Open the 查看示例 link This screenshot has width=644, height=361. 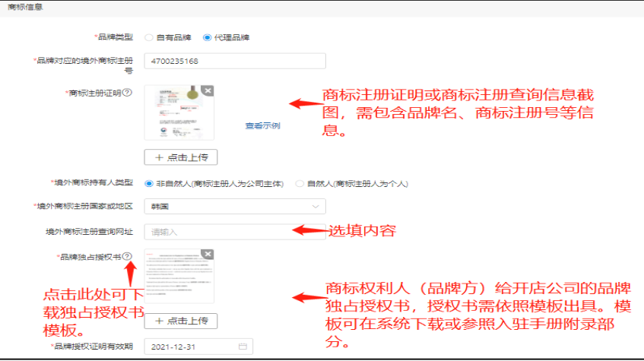coord(262,125)
